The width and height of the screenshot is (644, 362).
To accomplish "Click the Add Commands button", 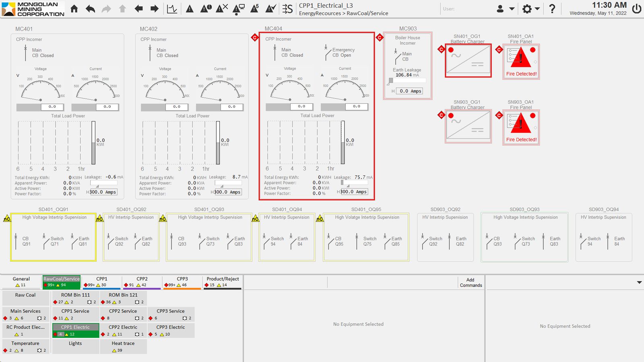I will point(471,282).
